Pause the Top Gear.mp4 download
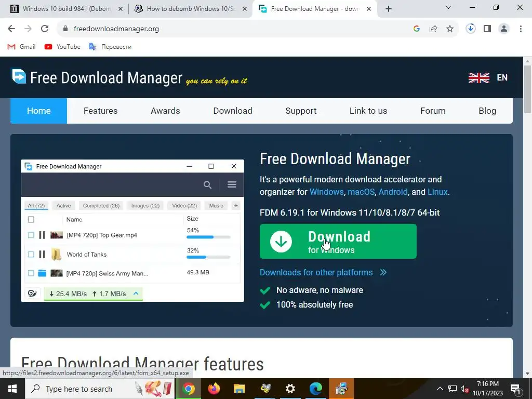532x399 pixels. [42, 235]
